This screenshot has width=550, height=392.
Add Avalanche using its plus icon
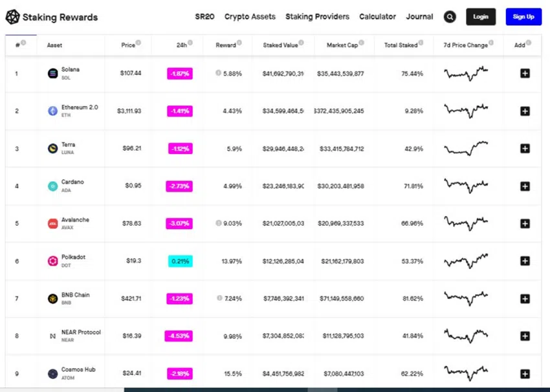point(525,223)
